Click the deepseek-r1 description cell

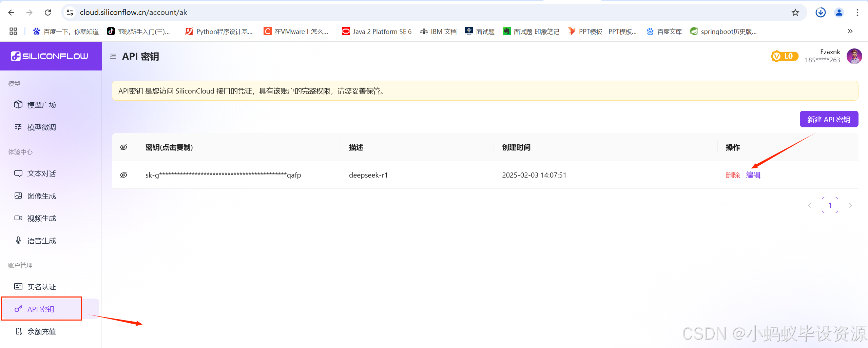point(368,175)
